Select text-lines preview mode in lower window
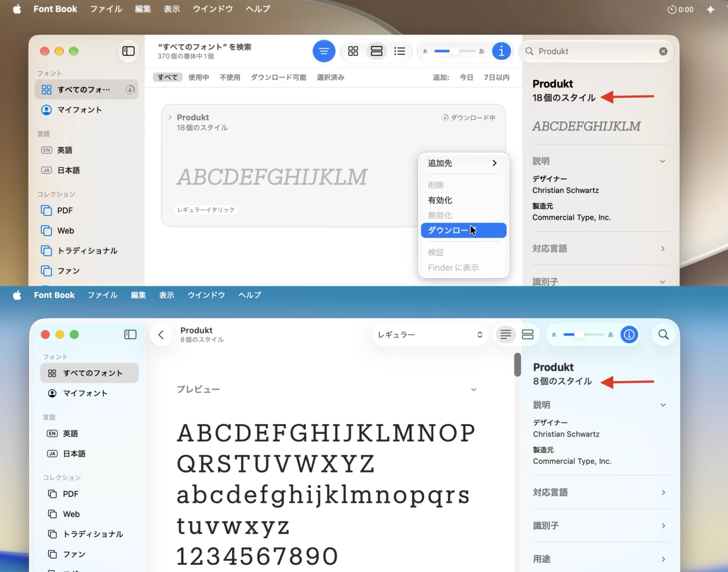The image size is (728, 572). pyautogui.click(x=506, y=335)
